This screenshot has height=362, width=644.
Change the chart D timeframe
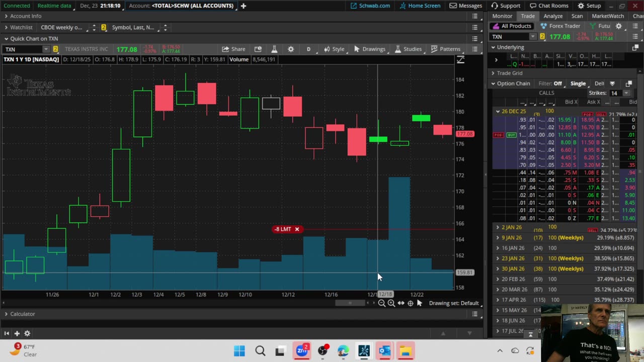click(x=308, y=49)
